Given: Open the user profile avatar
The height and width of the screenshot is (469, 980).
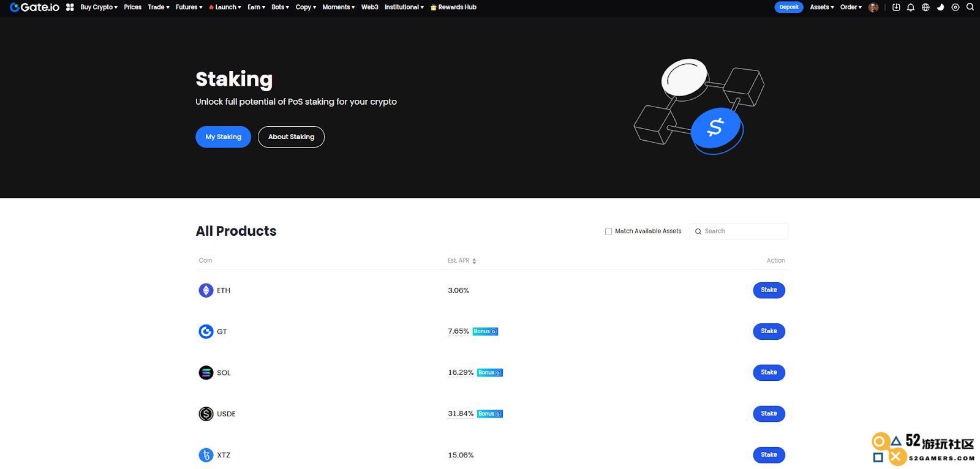Looking at the screenshot, I should [x=873, y=7].
